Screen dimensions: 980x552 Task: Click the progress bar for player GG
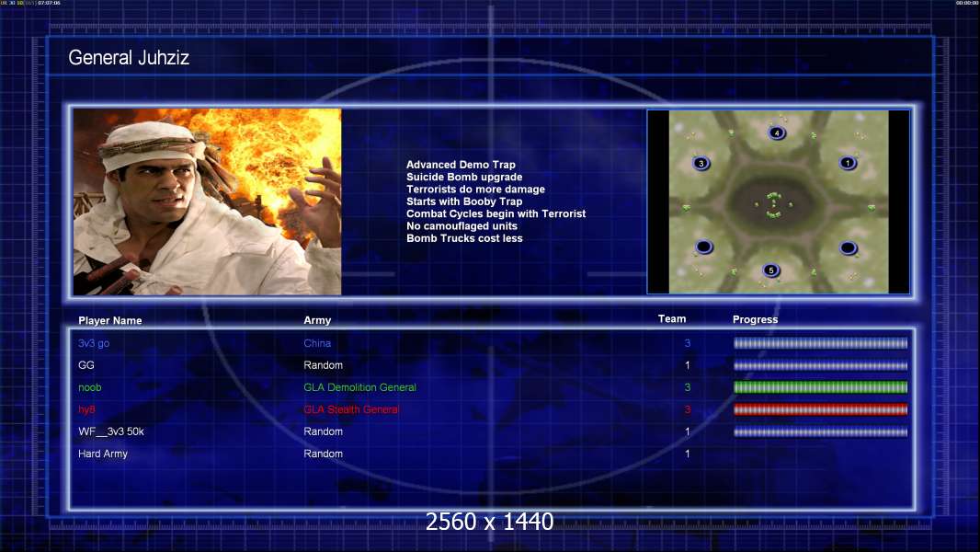tap(820, 365)
